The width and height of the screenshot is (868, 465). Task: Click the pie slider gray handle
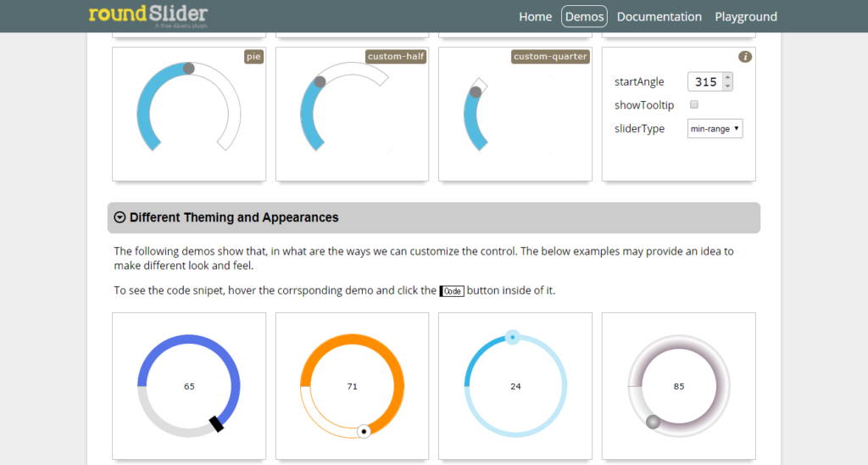tap(189, 69)
